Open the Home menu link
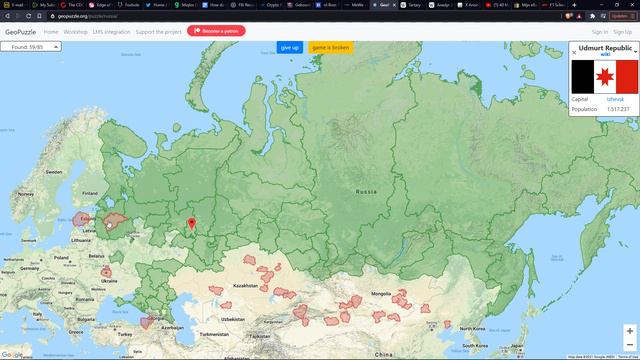 pyautogui.click(x=51, y=32)
